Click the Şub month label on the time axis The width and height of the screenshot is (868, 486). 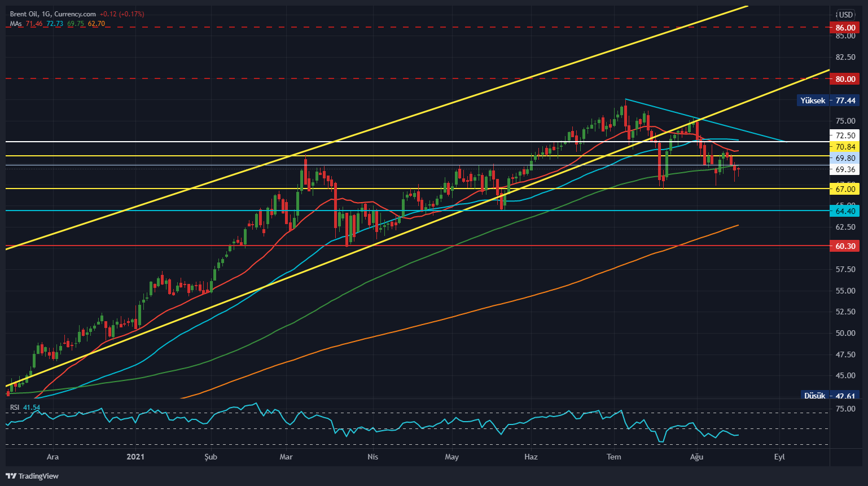pos(211,457)
